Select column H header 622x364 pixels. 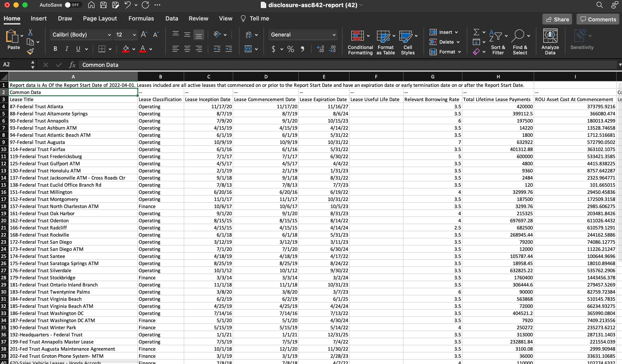(498, 77)
